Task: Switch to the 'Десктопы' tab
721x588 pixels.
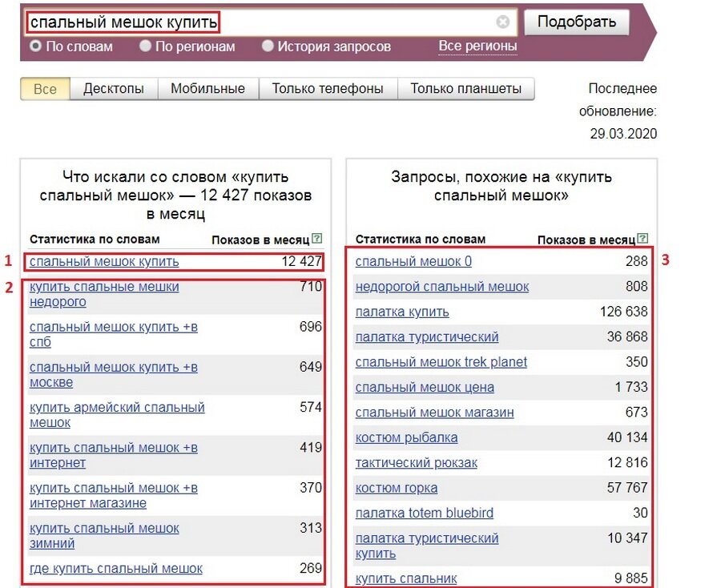Action: [114, 89]
